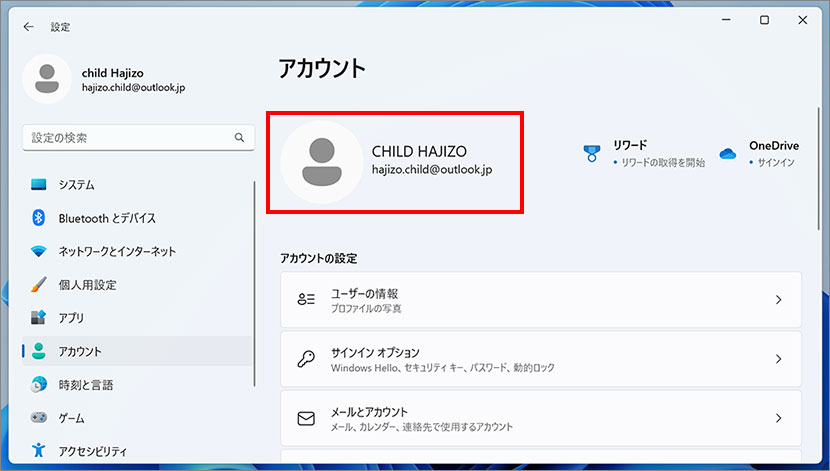Minimize the 設定 window
The image size is (830, 471).
pyautogui.click(x=726, y=20)
